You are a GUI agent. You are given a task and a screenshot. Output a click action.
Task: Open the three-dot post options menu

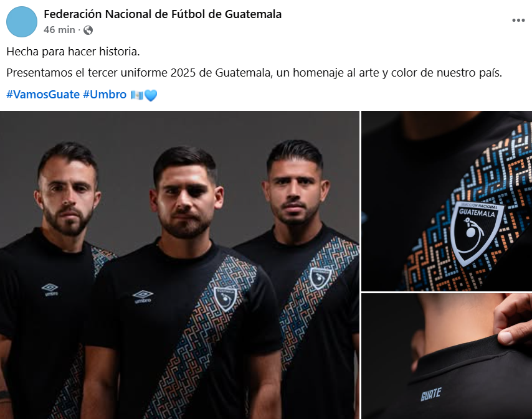[x=518, y=21]
